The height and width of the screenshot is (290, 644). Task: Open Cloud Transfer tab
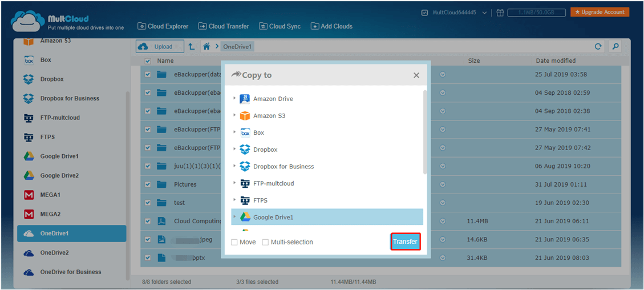pyautogui.click(x=224, y=26)
